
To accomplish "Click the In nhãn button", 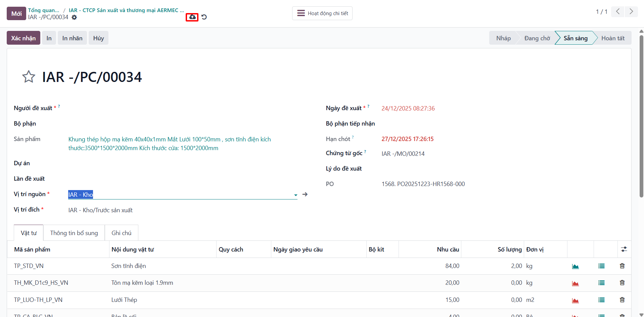I will (72, 38).
